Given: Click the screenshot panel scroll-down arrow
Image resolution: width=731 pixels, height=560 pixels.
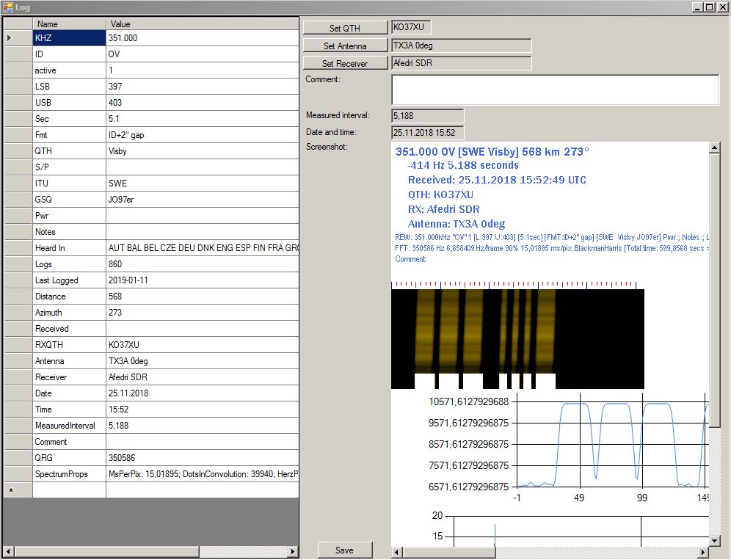Looking at the screenshot, I should pos(714,541).
